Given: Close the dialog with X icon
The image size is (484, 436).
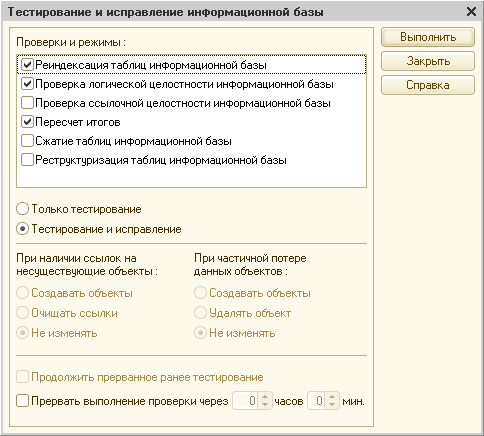Looking at the screenshot, I should click(471, 12).
